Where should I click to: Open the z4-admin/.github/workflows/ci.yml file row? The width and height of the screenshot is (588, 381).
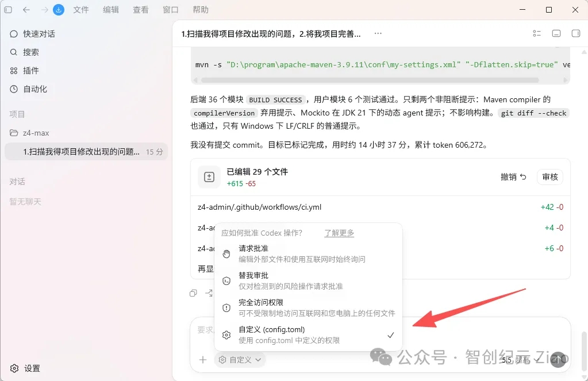click(381, 207)
